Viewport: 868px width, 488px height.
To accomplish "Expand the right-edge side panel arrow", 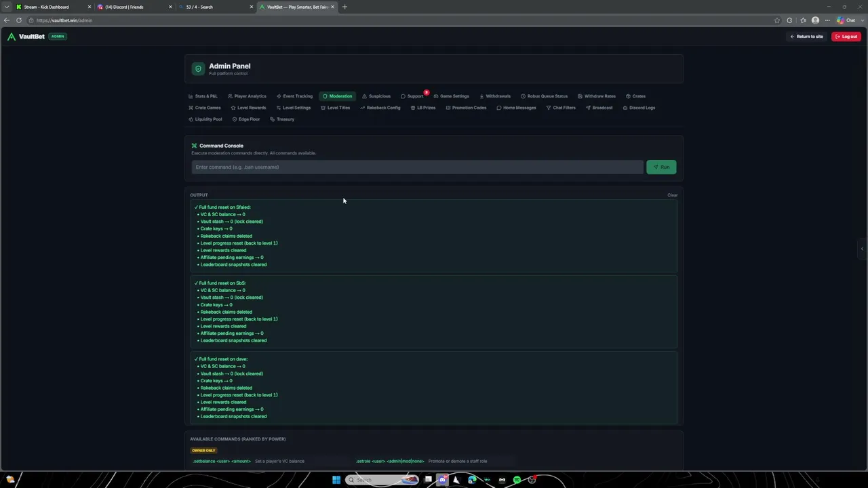I will (x=862, y=249).
